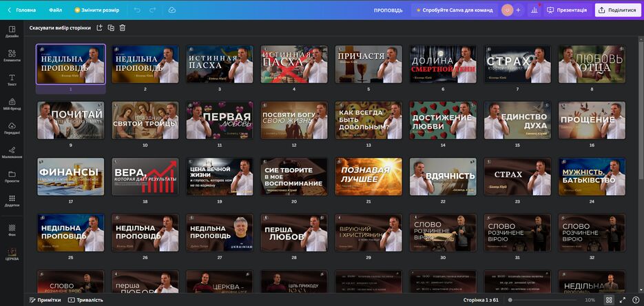This screenshot has height=306, width=644.
Task: Open the help question mark icon
Action: 635,300
